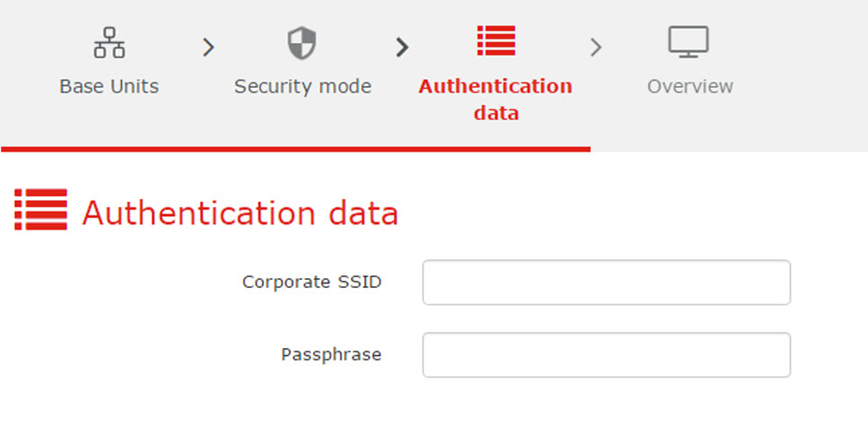
Task: Click the word "data" under Authentication step
Action: pos(496,113)
